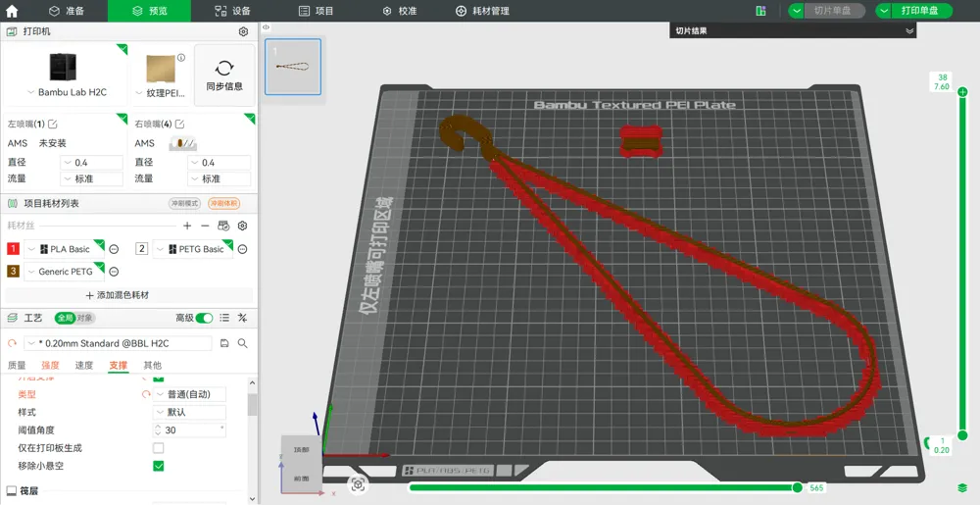The height and width of the screenshot is (505, 980).
Task: Open more options for PETG Basic filament
Action: point(242,249)
